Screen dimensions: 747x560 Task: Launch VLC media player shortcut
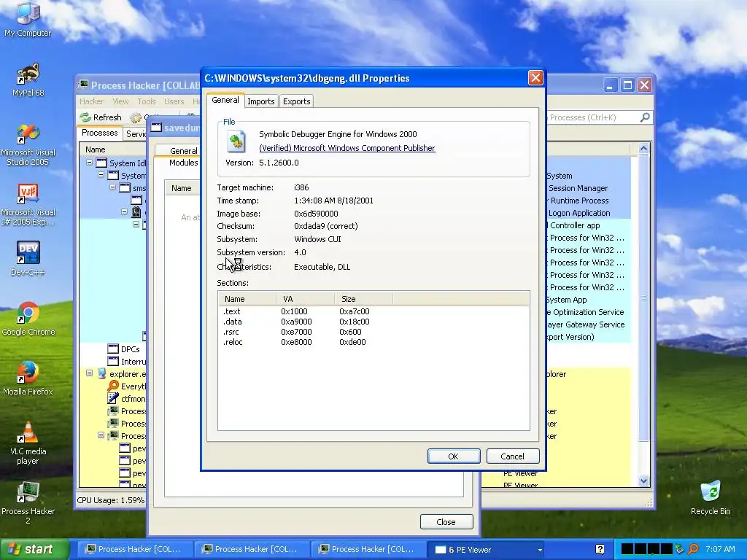pos(28,443)
